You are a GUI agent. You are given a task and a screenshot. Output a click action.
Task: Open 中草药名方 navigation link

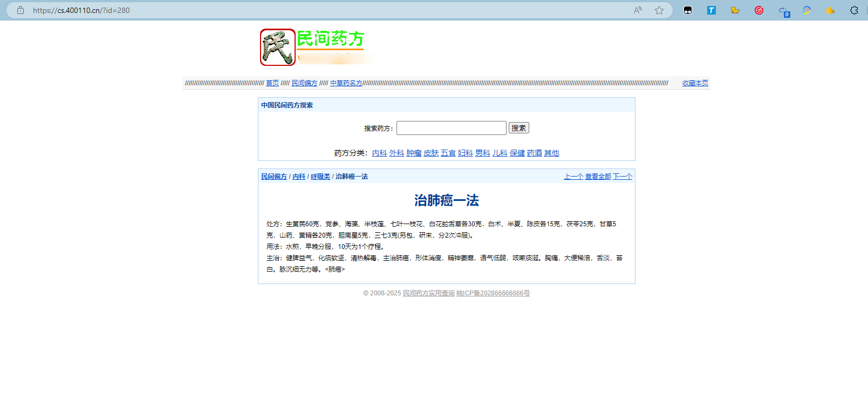346,83
